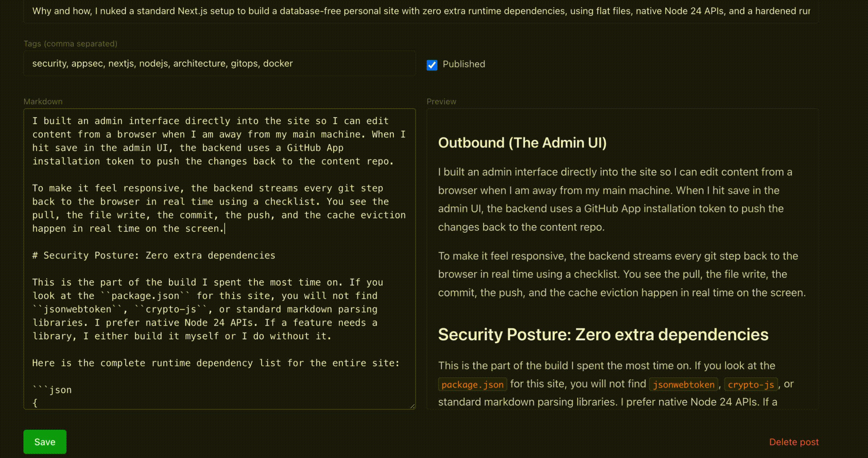The height and width of the screenshot is (458, 868).
Task: Click the '# Security Posture' line in the Markdown editor
Action: [154, 256]
